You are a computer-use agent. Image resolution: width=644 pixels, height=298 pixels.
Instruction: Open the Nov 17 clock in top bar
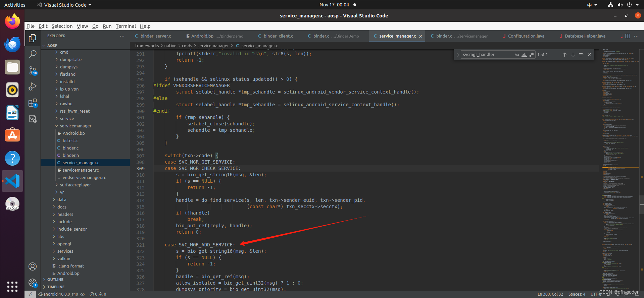point(334,5)
